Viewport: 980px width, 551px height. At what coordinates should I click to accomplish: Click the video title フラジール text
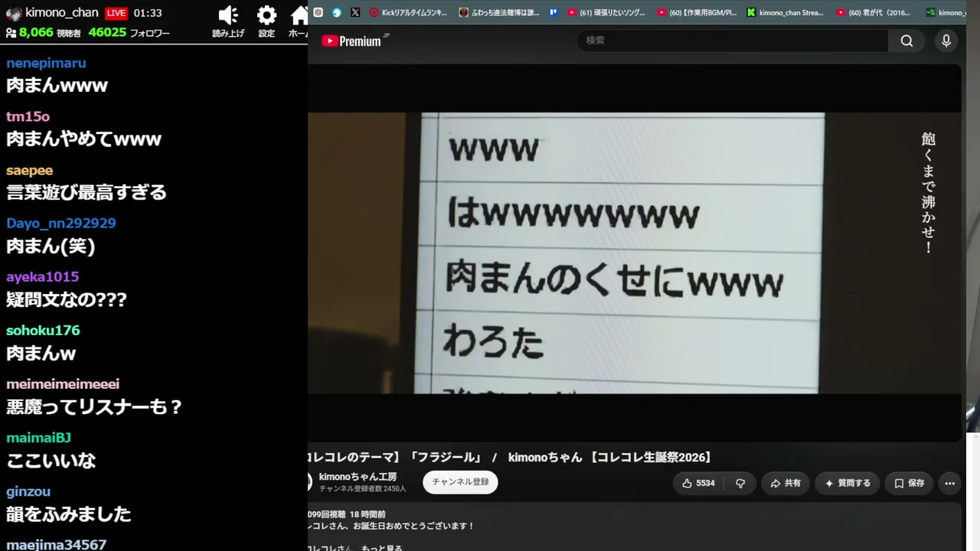click(x=446, y=458)
